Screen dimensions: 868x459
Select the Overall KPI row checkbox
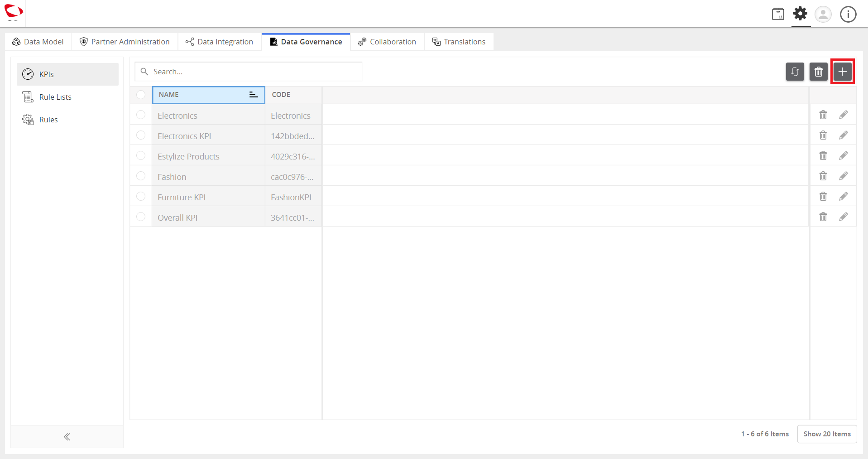coord(141,217)
